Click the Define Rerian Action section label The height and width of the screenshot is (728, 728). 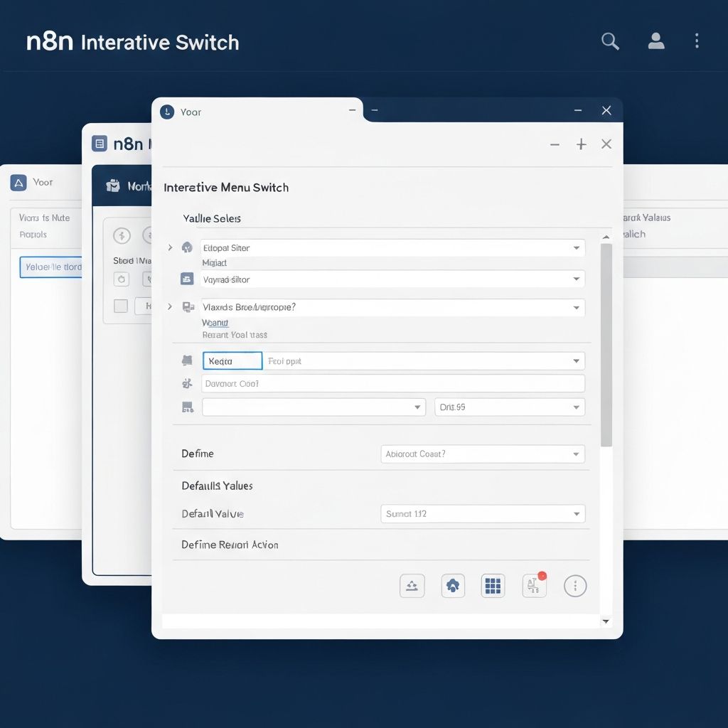(x=230, y=545)
